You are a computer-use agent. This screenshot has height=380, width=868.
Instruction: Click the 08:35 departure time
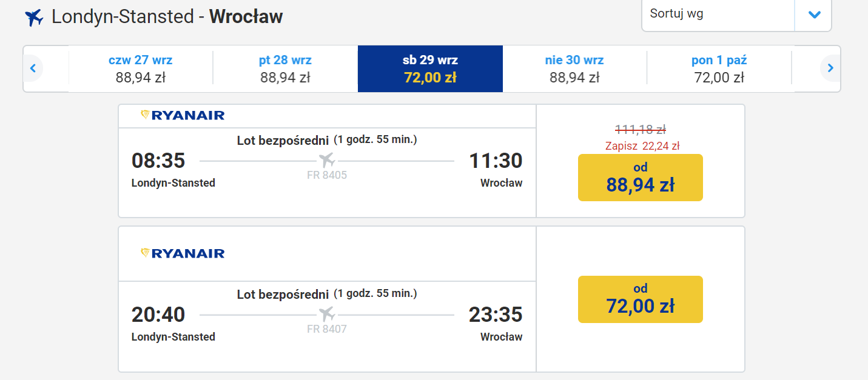[x=158, y=161]
